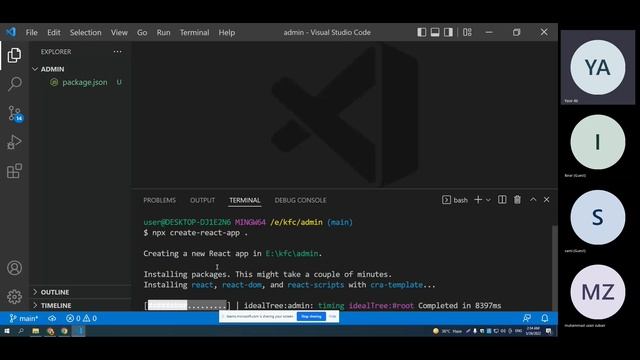This screenshot has height=360, width=640.
Task: Click the E:\kfc\admin path in terminal
Action: pyautogui.click(x=291, y=253)
